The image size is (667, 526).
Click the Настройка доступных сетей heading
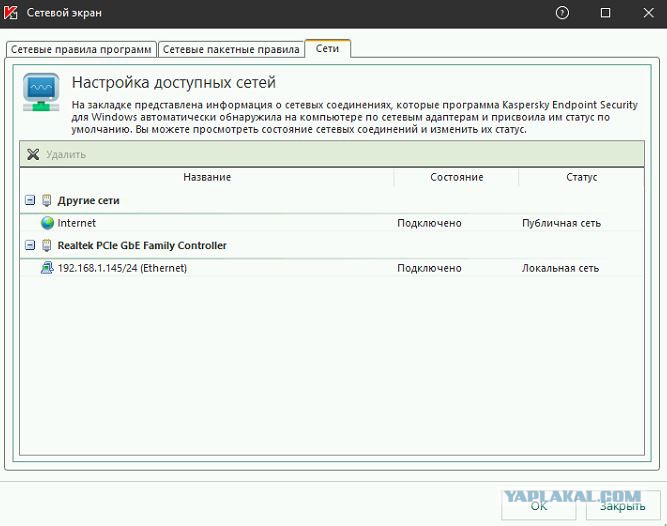click(174, 82)
